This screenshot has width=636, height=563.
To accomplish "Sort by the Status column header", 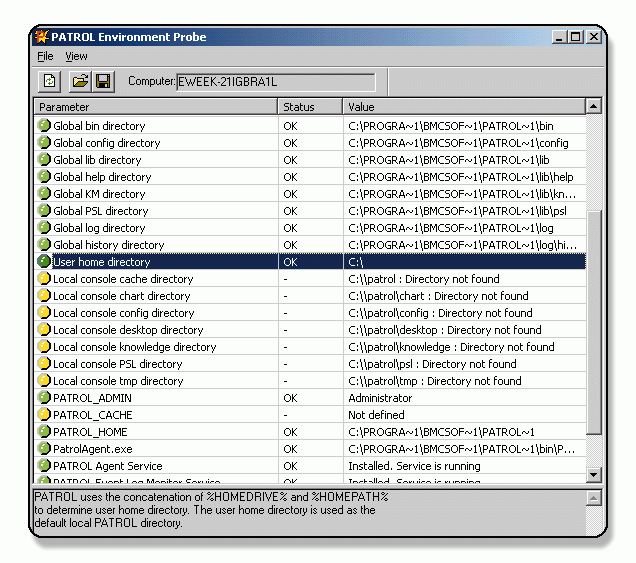I will click(310, 107).
